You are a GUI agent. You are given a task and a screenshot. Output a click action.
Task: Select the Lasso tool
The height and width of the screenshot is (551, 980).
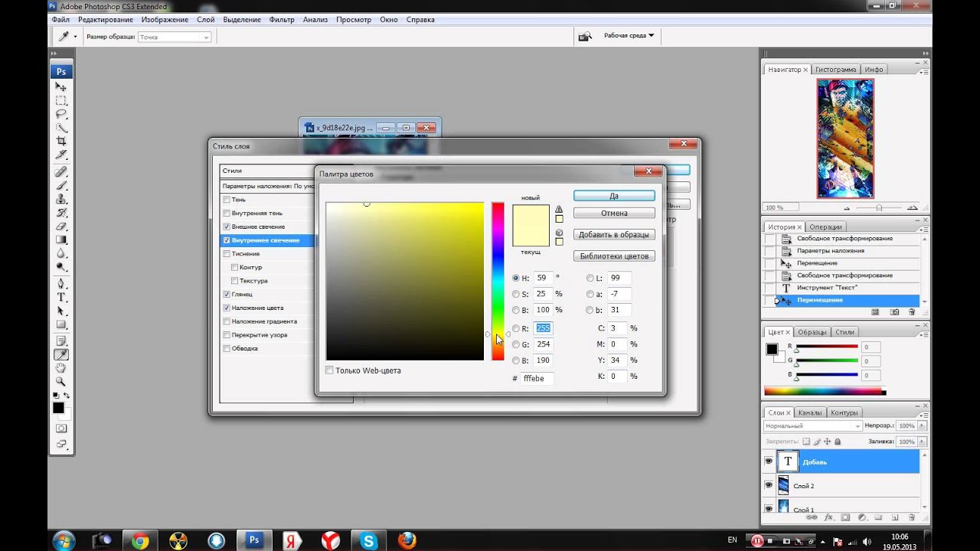[x=61, y=115]
